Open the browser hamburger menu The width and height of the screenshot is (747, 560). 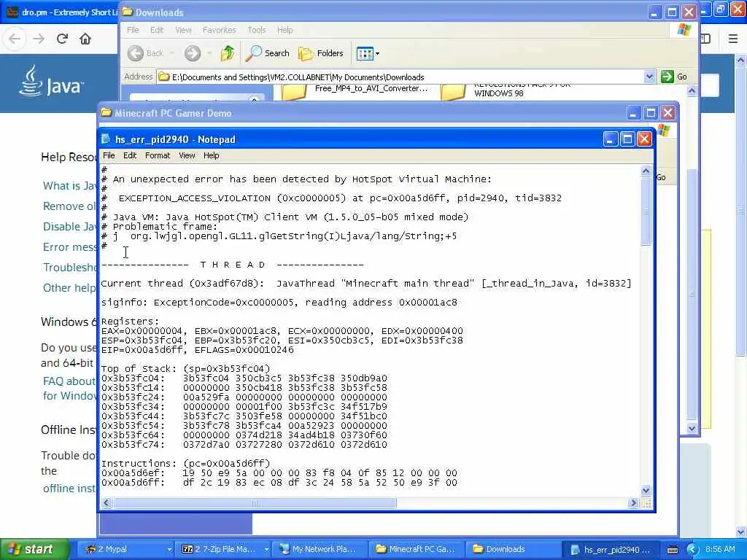point(732,39)
